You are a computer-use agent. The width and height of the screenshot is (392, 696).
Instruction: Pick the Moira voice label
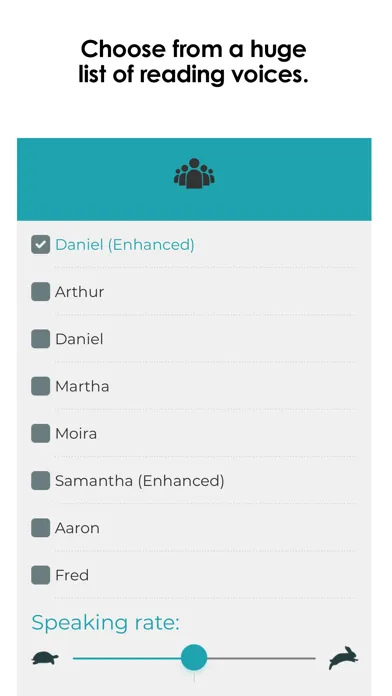(x=76, y=433)
